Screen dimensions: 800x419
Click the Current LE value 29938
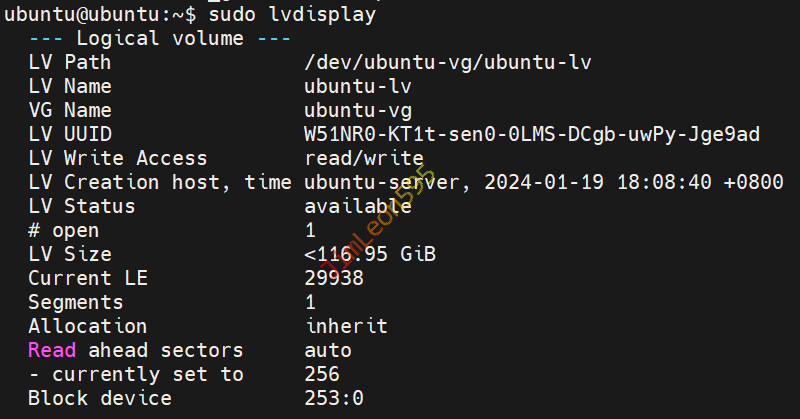click(334, 279)
